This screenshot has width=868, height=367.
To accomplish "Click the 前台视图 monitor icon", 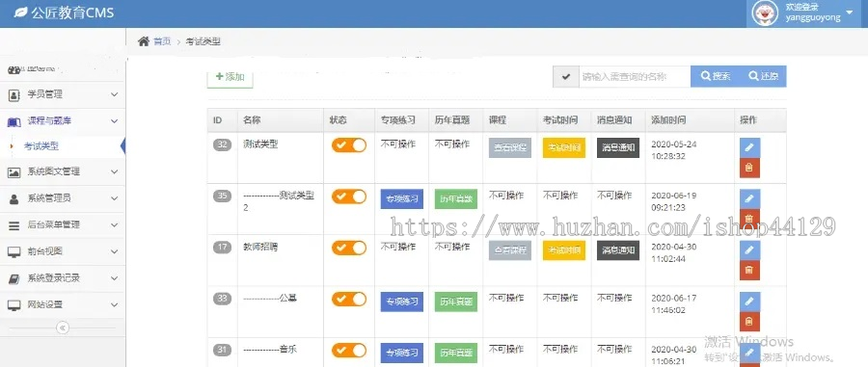I will point(14,252).
